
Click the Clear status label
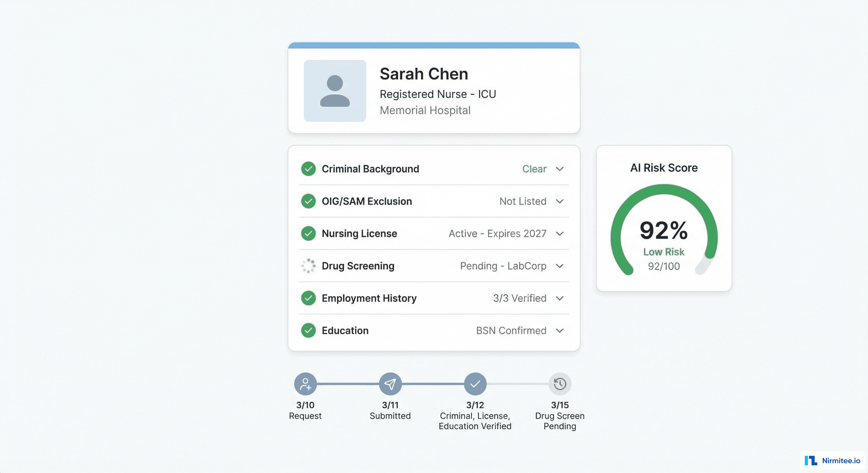[x=534, y=169]
